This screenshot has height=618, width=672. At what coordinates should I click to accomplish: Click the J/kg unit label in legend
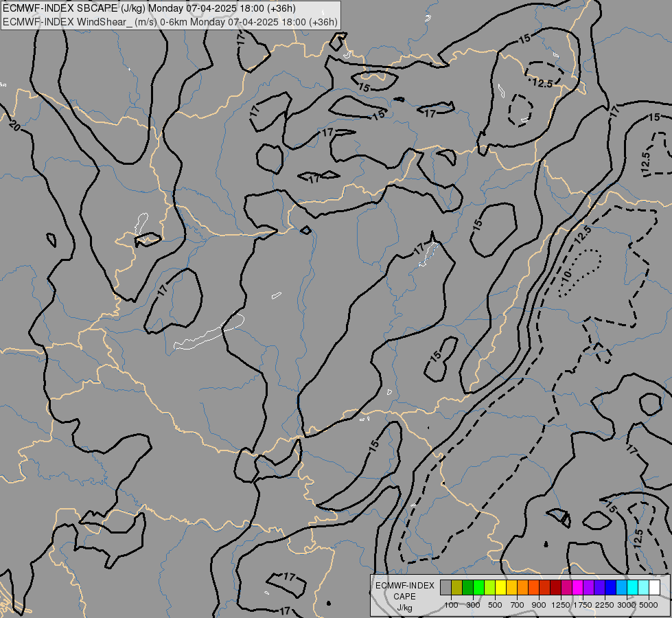click(404, 608)
